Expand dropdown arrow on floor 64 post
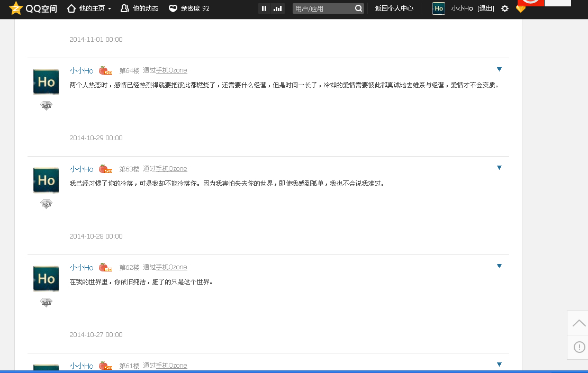 [499, 69]
